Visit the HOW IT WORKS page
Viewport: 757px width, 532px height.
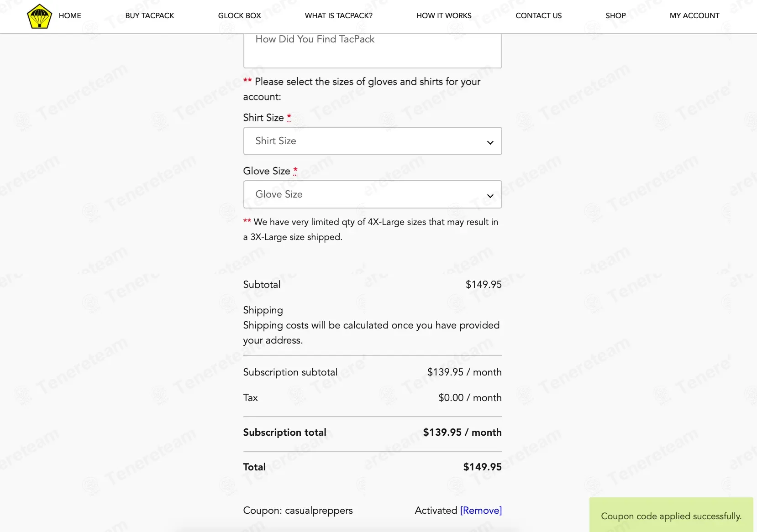click(x=444, y=16)
